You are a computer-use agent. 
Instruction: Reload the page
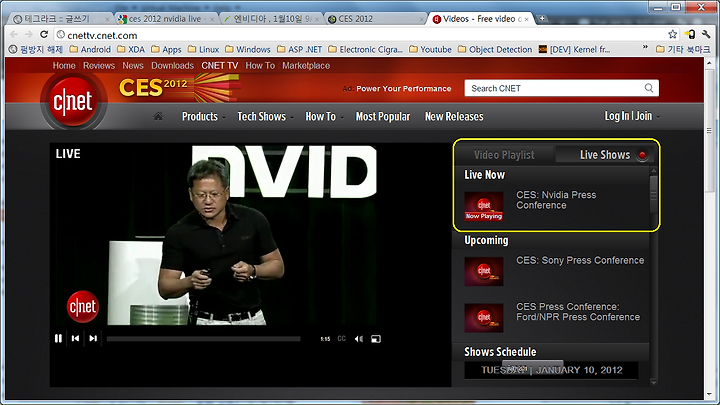[44, 35]
